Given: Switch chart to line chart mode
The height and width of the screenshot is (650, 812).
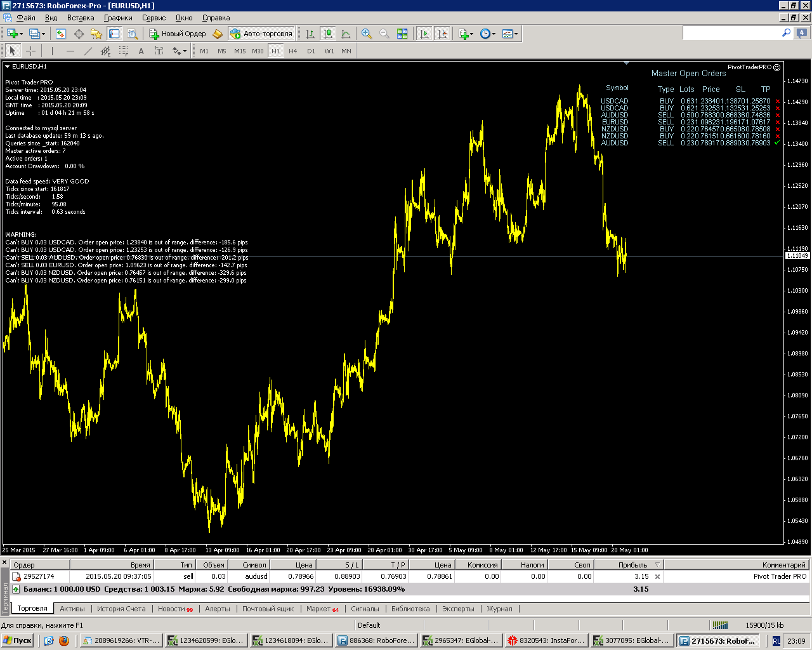Looking at the screenshot, I should point(346,34).
